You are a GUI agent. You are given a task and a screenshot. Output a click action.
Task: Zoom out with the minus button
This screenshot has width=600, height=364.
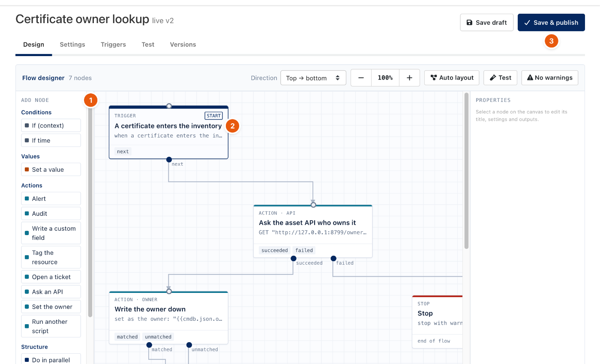coord(361,78)
